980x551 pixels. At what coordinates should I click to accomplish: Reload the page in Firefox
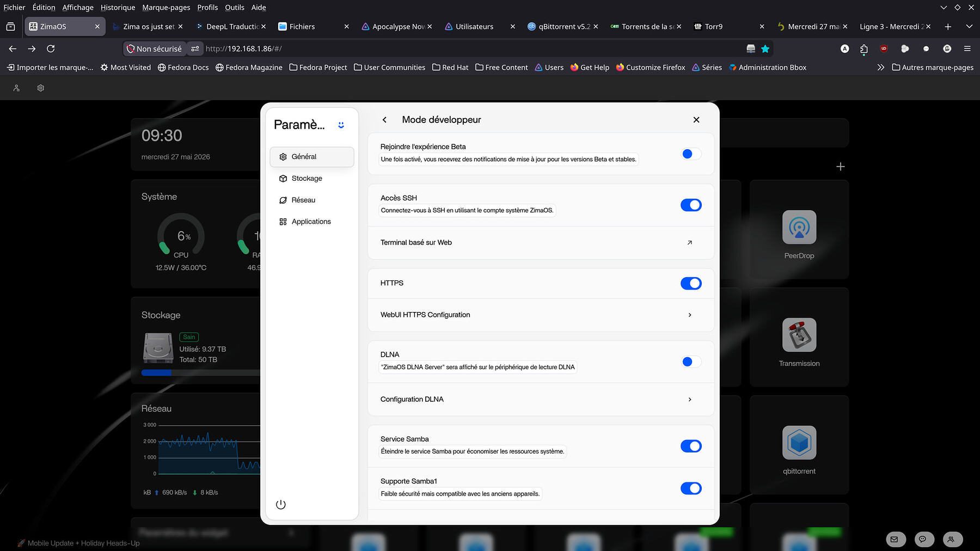51,48
